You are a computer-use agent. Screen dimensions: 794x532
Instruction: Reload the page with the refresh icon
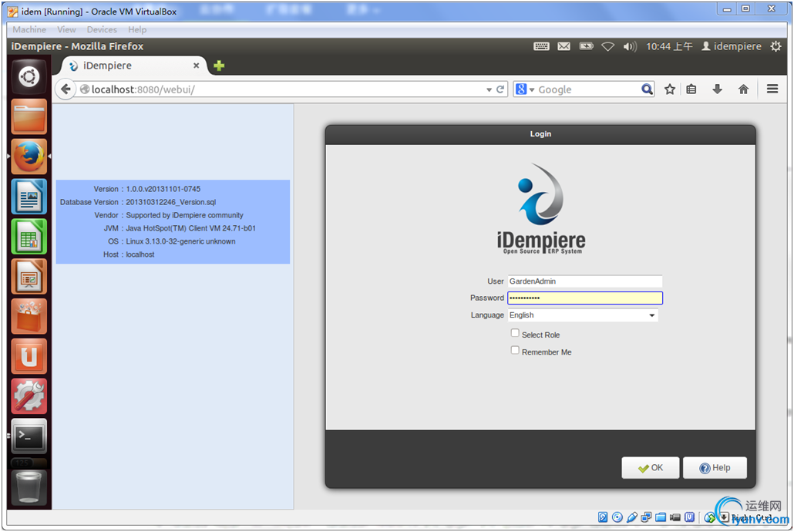click(x=500, y=89)
